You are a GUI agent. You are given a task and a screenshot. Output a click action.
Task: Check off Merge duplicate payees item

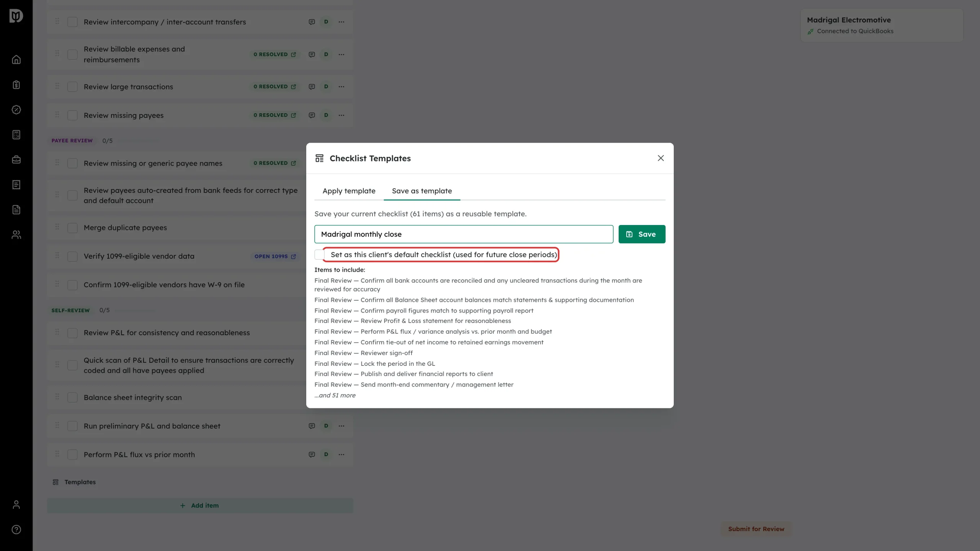coord(72,228)
